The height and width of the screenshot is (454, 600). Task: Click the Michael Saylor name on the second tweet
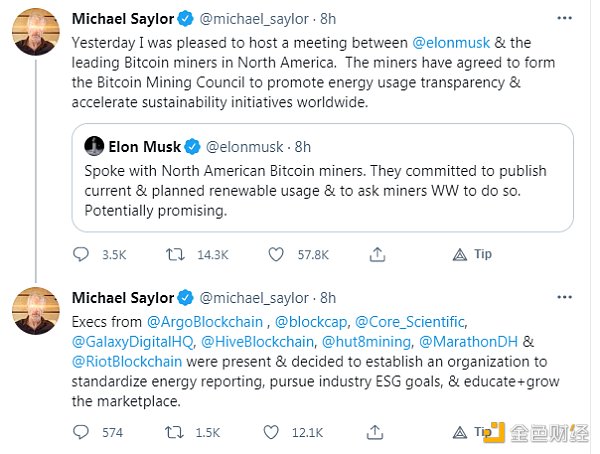[x=122, y=297]
